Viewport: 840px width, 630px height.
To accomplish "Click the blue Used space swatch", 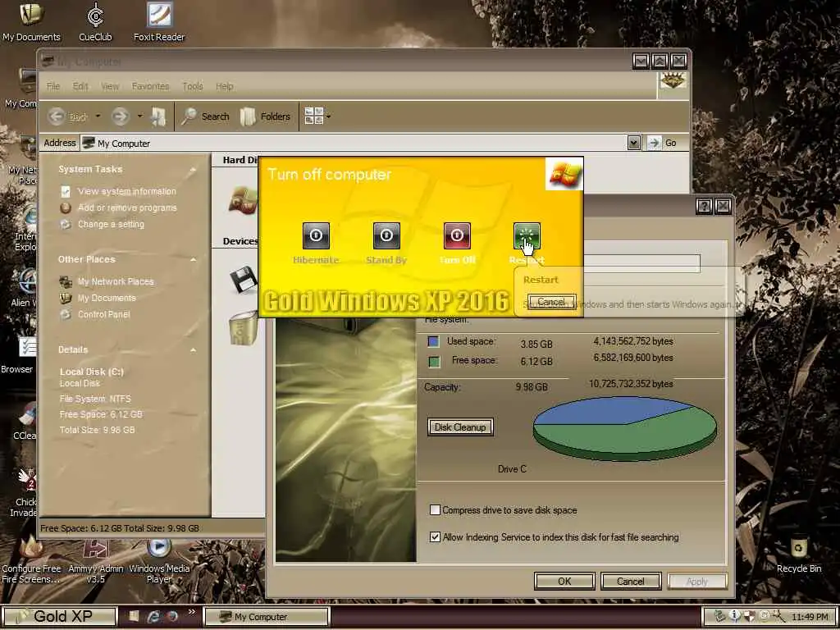I will tap(433, 341).
